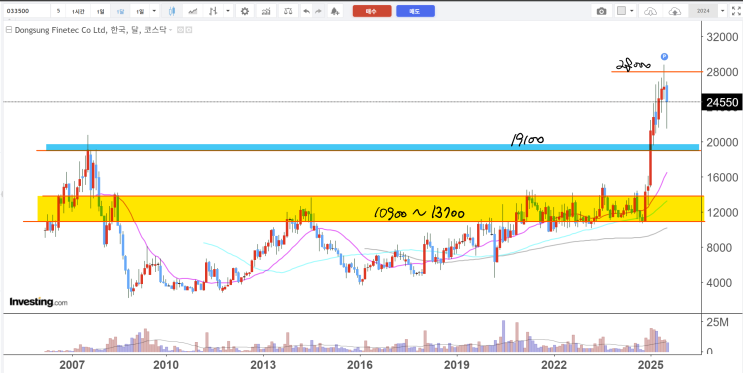Click the 28000 price axis label
This screenshot has width=743, height=373.
[722, 72]
